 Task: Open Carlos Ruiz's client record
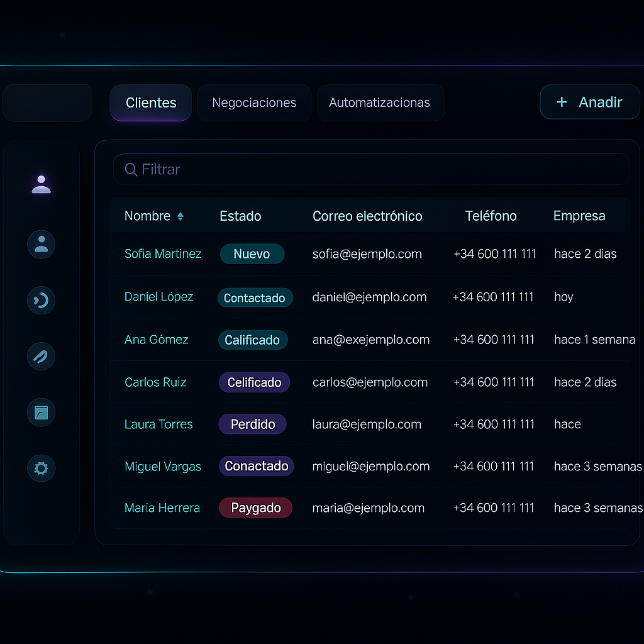(155, 382)
